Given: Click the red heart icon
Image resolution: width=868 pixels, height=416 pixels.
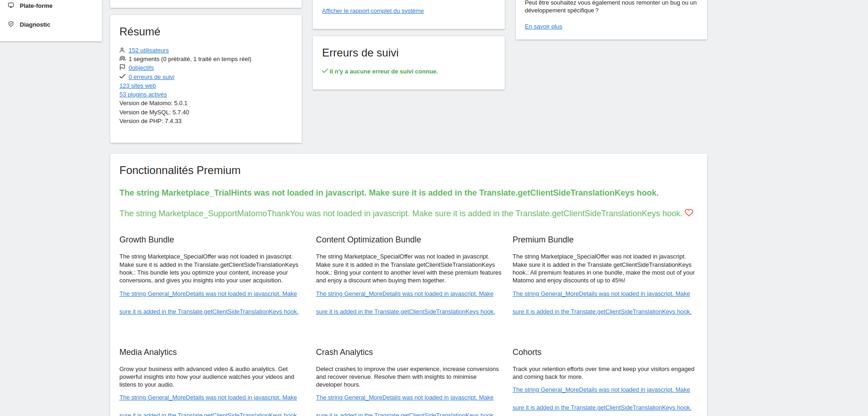Looking at the screenshot, I should click(x=689, y=213).
